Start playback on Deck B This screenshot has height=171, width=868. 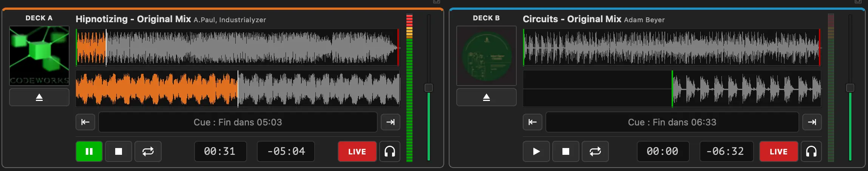[x=536, y=151]
